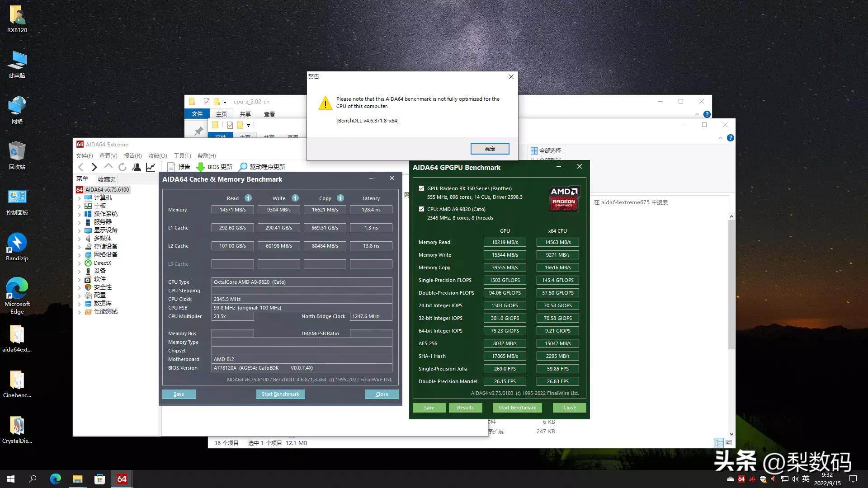Launch 驱动程序更新 magnifier icon in toolbar
Viewport: 868px width, 488px height.
click(x=244, y=167)
